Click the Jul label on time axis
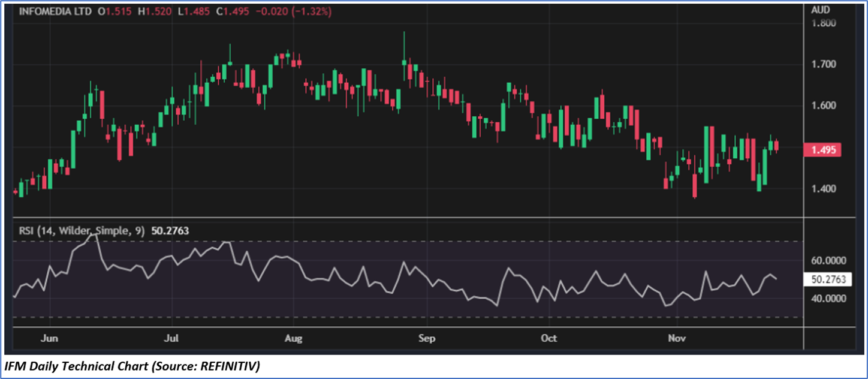 tap(171, 338)
